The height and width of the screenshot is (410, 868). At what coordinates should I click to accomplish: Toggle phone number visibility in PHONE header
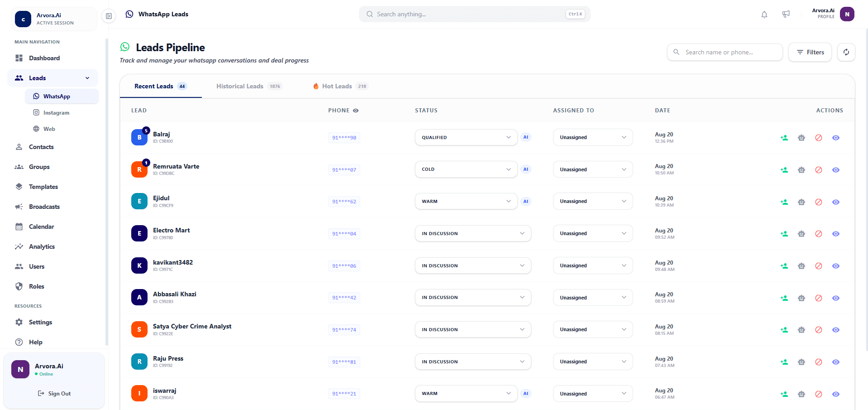tap(356, 111)
